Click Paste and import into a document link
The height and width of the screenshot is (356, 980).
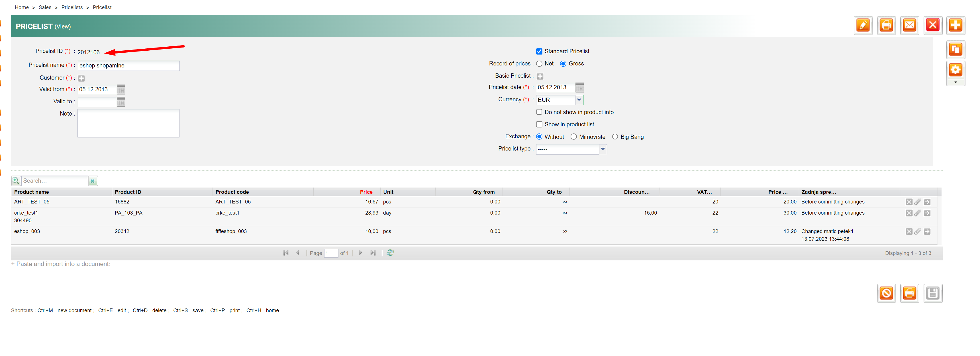pyautogui.click(x=60, y=264)
